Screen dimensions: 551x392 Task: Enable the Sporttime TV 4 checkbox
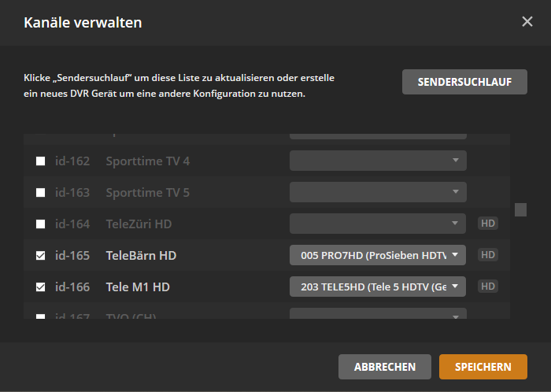point(40,161)
